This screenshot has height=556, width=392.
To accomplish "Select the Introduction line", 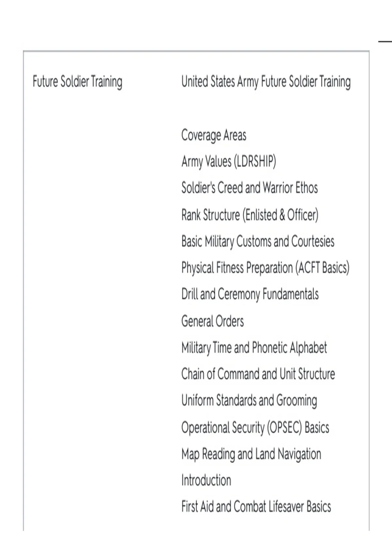I will pyautogui.click(x=206, y=480).
